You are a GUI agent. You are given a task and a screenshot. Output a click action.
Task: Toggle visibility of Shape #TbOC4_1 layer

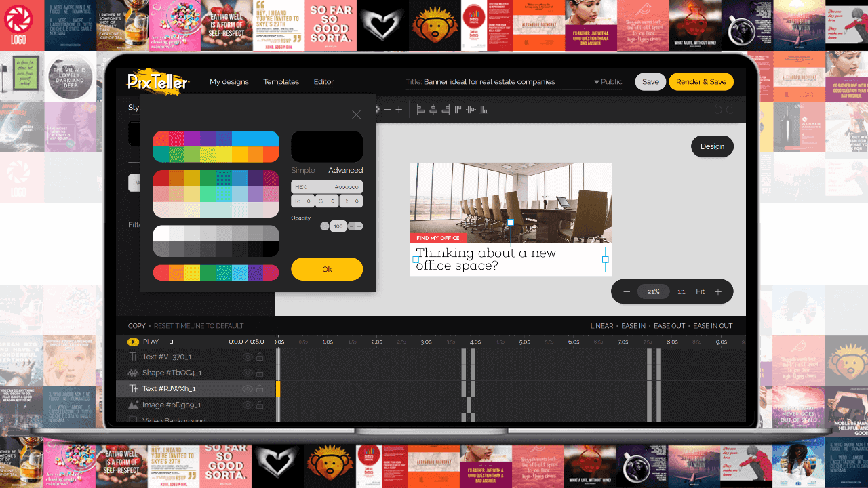click(x=248, y=373)
